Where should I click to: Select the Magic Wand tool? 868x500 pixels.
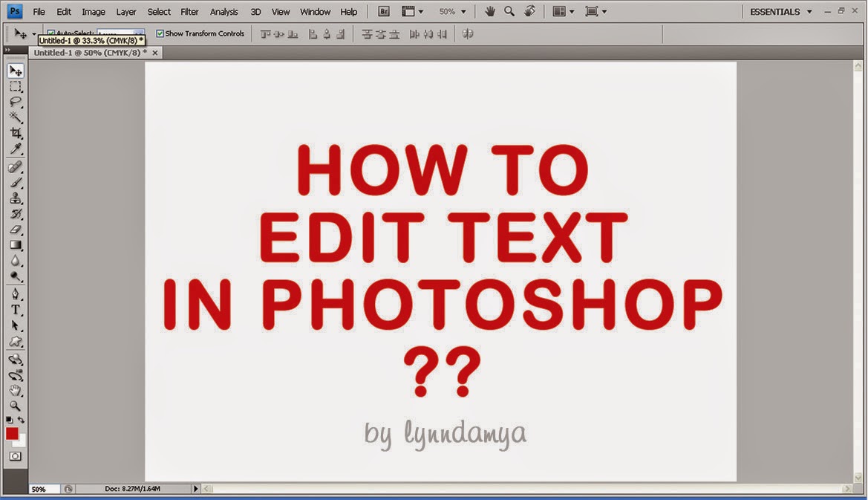(x=16, y=117)
